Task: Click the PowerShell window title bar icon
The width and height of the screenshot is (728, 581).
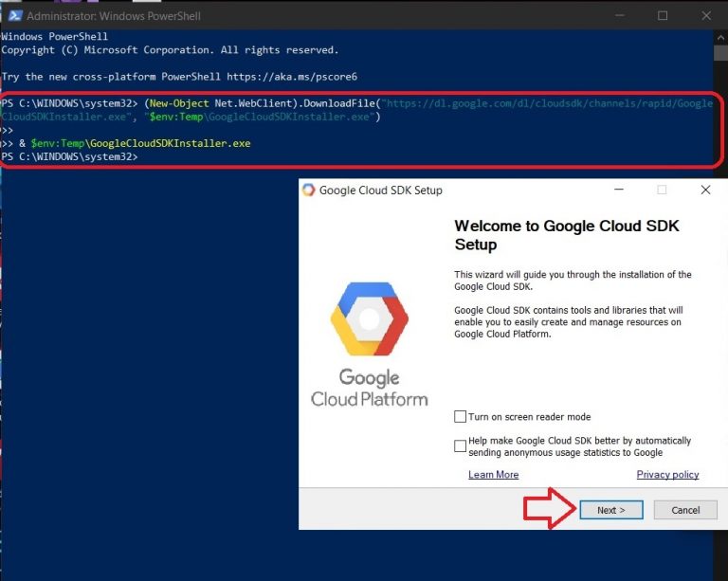Action: [15, 16]
